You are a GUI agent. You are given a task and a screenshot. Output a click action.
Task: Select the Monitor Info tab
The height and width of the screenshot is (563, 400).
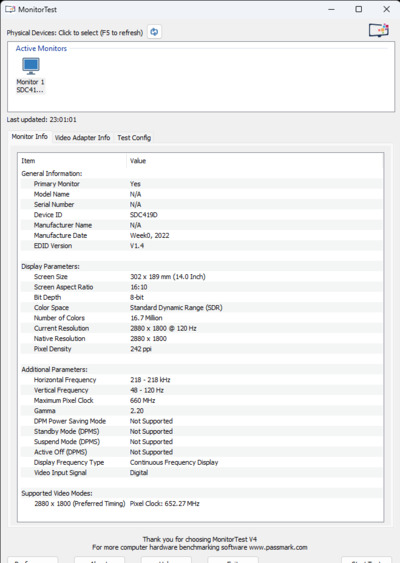pos(30,136)
